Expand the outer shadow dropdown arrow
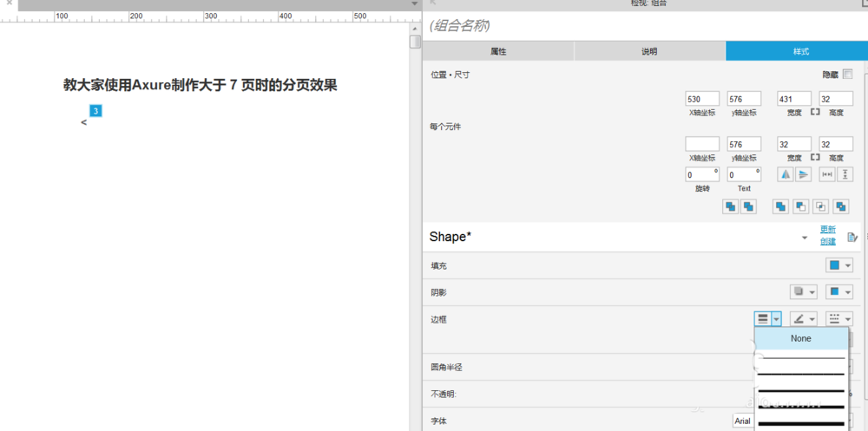Viewport: 868px width, 431px height. coord(812,291)
